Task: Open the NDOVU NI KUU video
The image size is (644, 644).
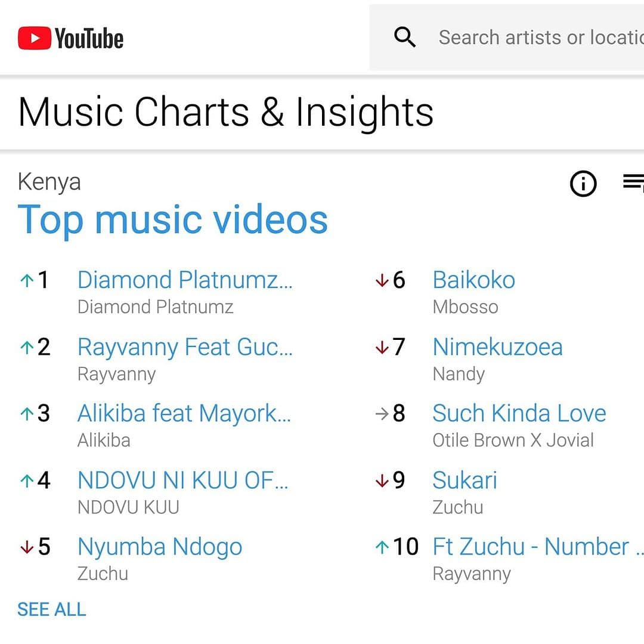Action: (x=183, y=480)
